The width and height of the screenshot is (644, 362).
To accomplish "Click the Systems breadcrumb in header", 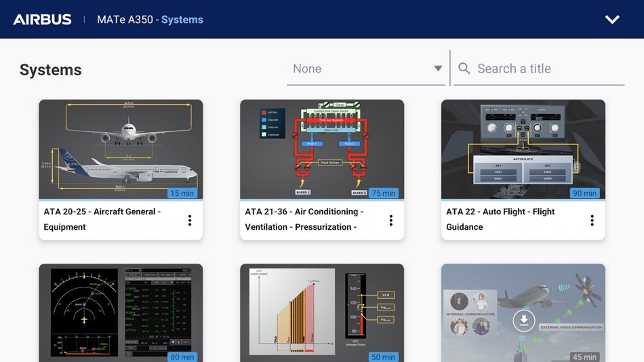I will 182,20.
